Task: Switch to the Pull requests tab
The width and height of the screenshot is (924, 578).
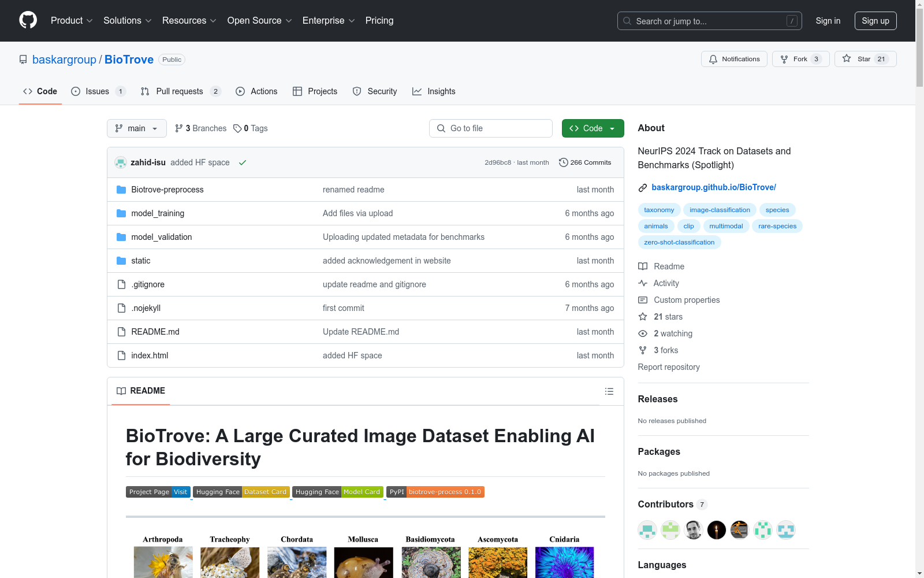Action: click(181, 91)
